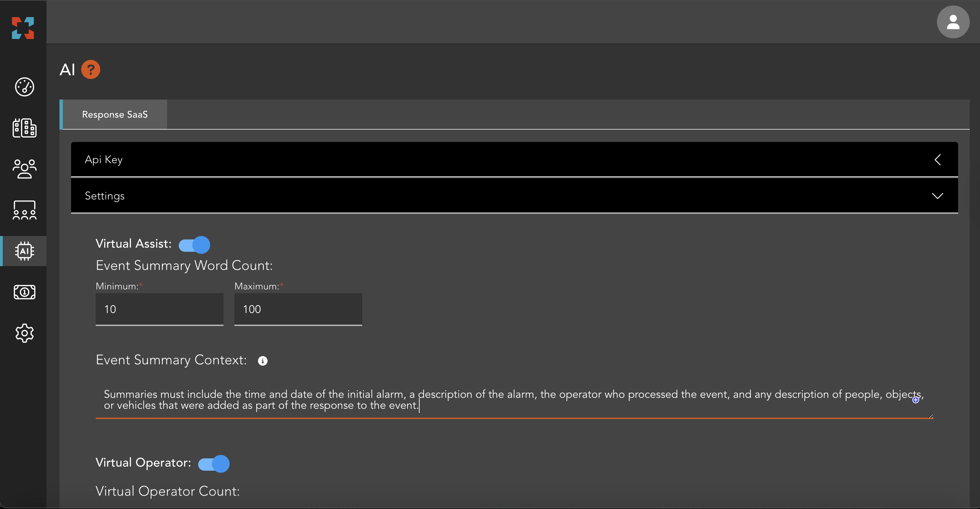
Task: Enable the Virtual Assist toggle
Action: coord(194,245)
